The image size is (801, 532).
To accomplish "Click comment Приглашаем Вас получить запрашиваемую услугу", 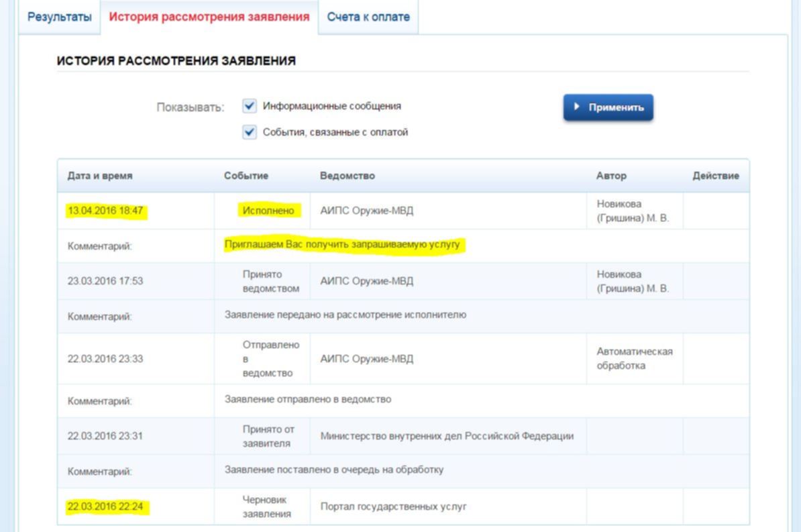I will click(x=342, y=245).
